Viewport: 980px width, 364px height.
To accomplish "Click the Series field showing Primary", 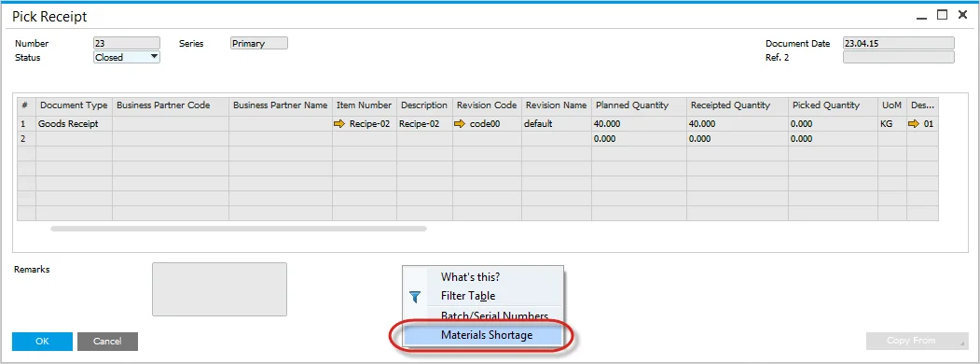I will pos(259,43).
